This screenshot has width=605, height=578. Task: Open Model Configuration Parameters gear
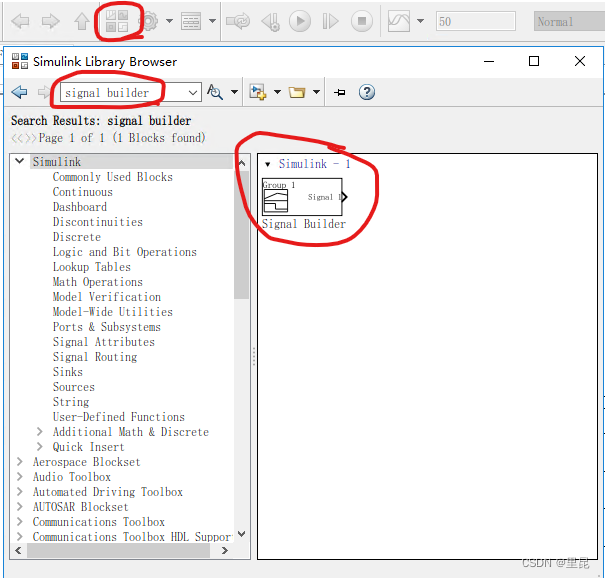click(150, 21)
